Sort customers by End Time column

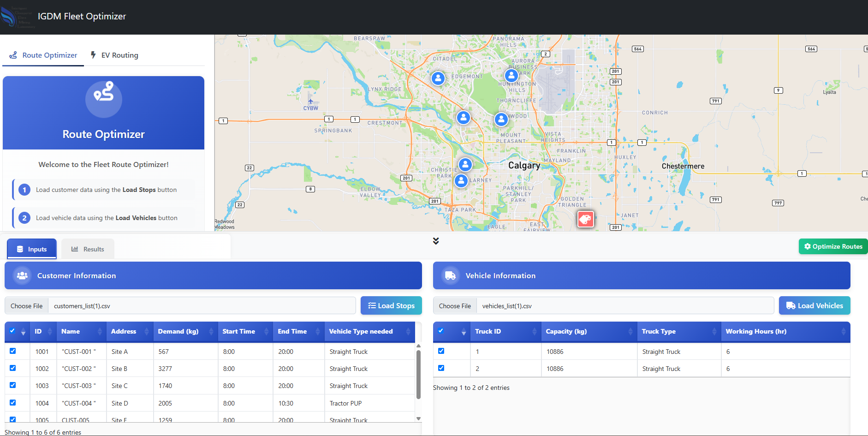298,331
